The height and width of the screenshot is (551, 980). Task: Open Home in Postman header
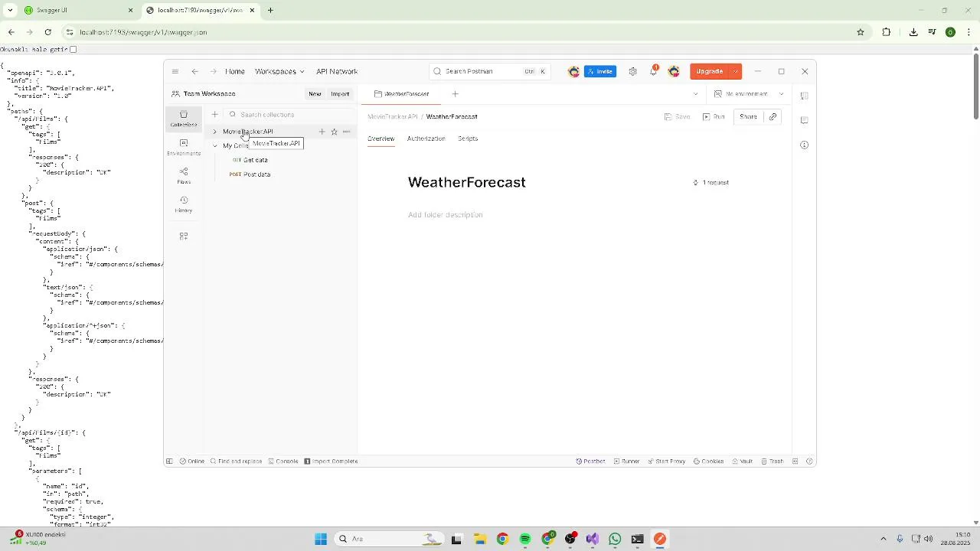click(x=235, y=71)
